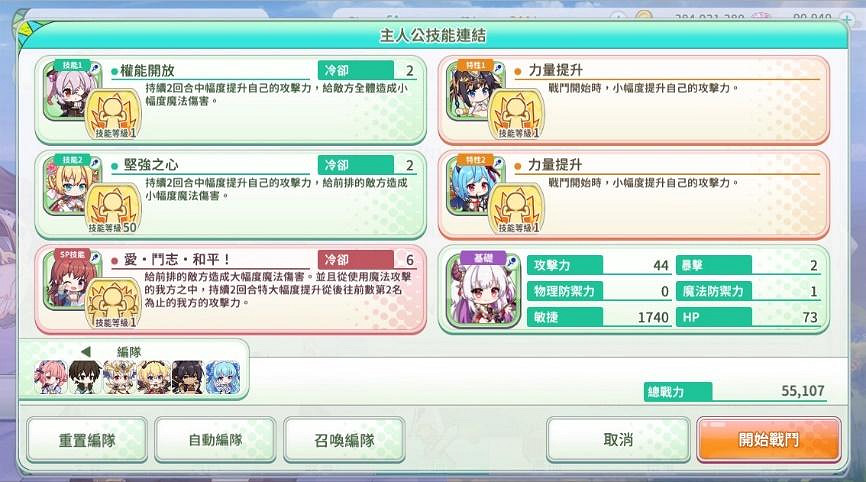Click the 重置編隊 button

click(87, 439)
